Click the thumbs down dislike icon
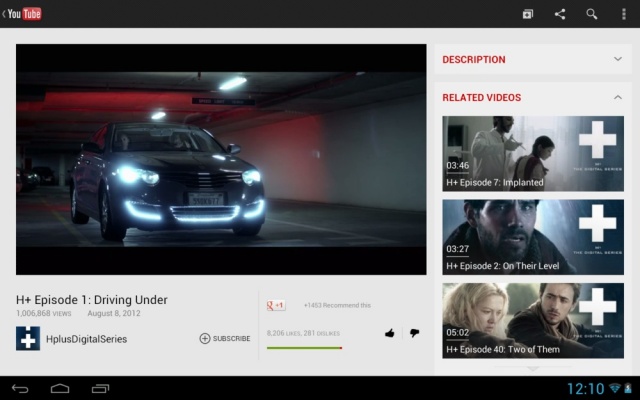The width and height of the screenshot is (640, 400). [x=415, y=333]
